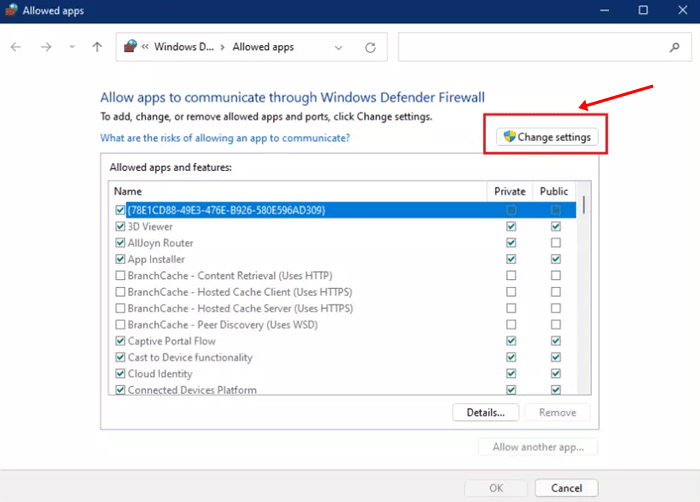Click the firewall icon in address bar
This screenshot has width=700, height=502.
[x=129, y=47]
